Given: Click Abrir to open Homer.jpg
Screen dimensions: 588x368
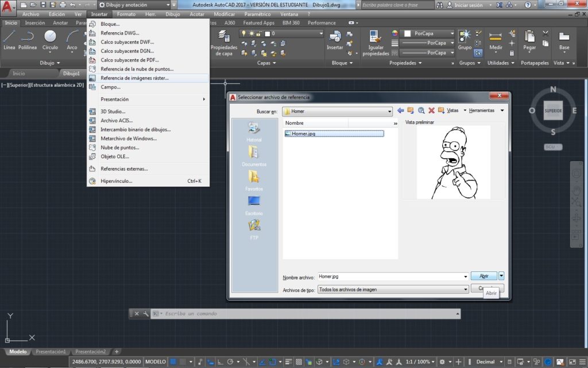Looking at the screenshot, I should coord(483,275).
